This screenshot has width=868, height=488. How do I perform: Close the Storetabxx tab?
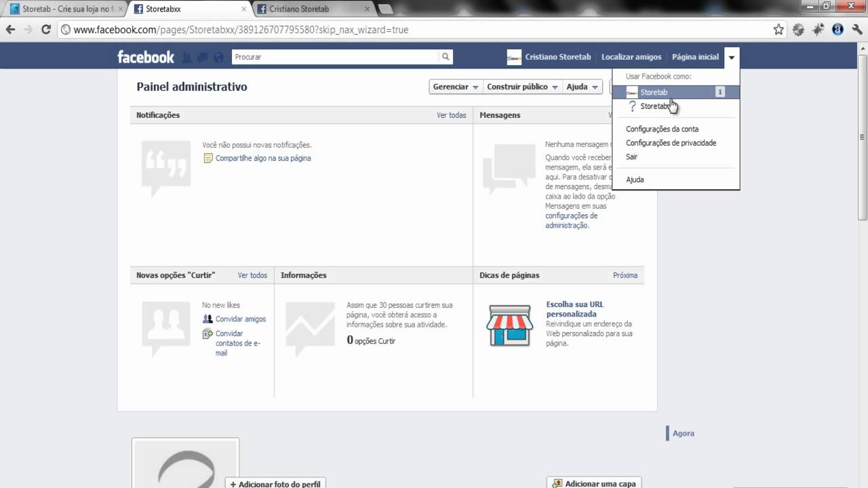[x=244, y=9]
